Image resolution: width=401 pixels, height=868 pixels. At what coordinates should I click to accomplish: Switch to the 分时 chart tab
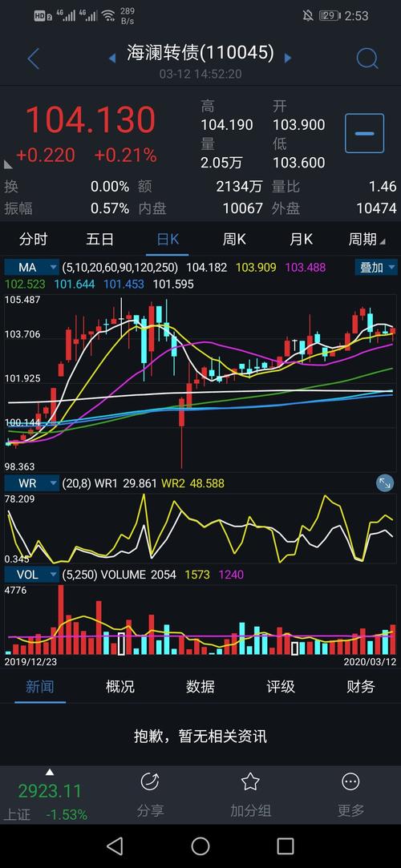(33, 239)
